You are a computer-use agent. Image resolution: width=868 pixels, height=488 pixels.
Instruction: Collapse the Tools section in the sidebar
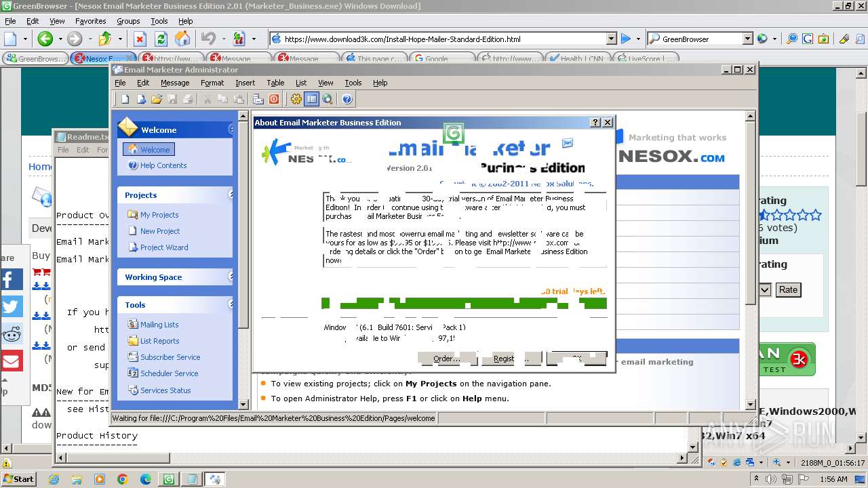(x=231, y=304)
